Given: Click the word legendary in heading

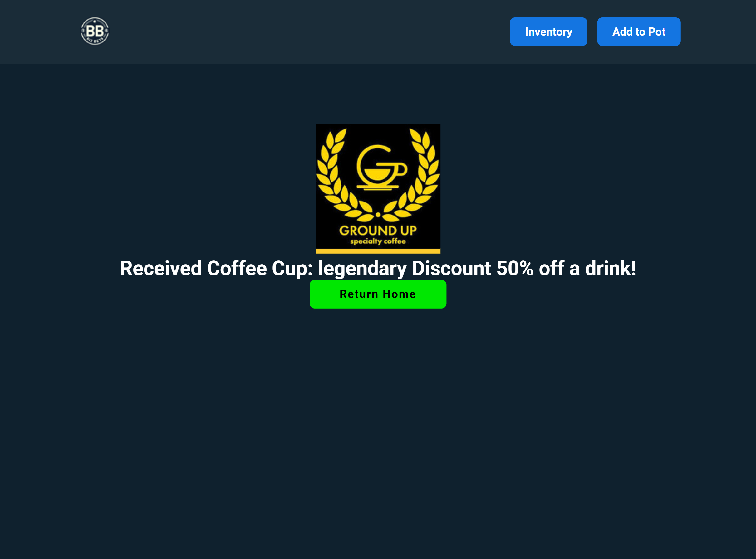Looking at the screenshot, I should tap(362, 268).
